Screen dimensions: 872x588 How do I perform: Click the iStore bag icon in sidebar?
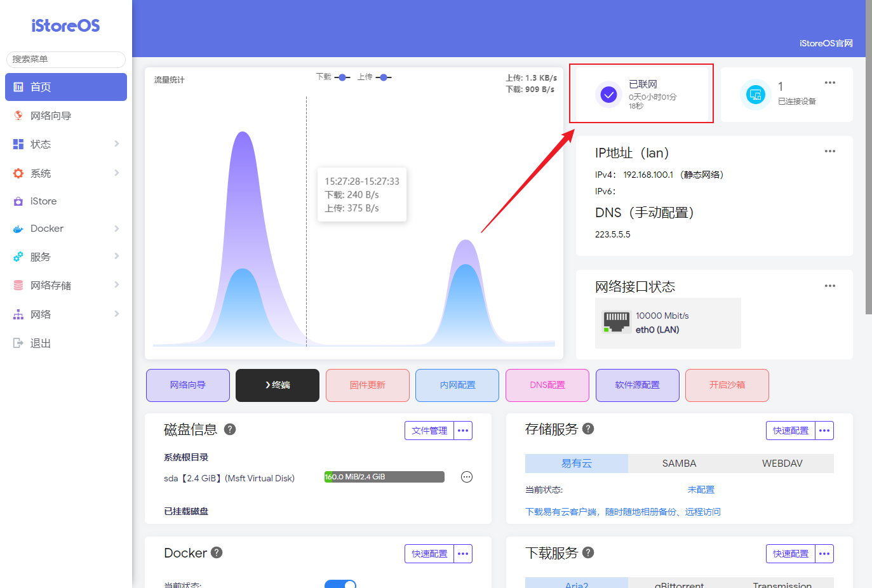click(x=18, y=201)
